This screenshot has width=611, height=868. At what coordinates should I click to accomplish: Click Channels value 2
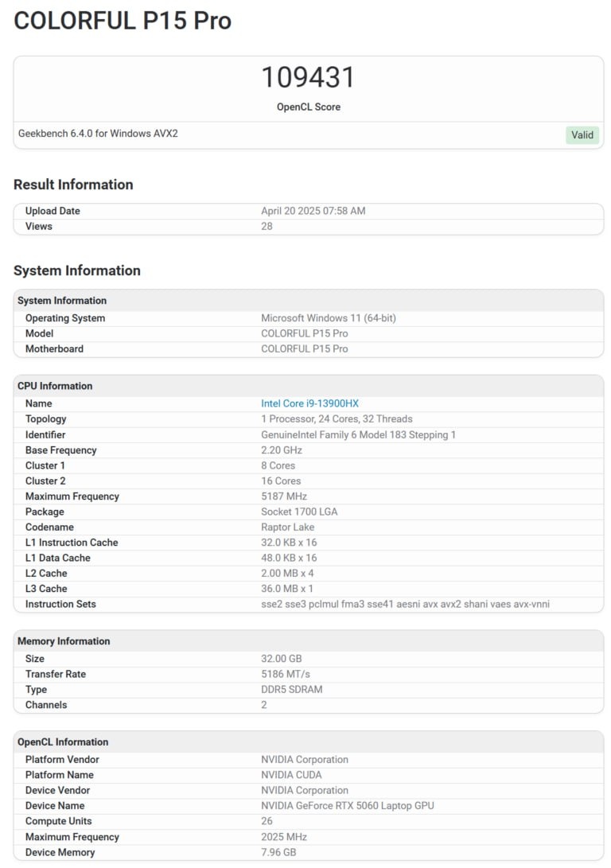click(x=264, y=705)
